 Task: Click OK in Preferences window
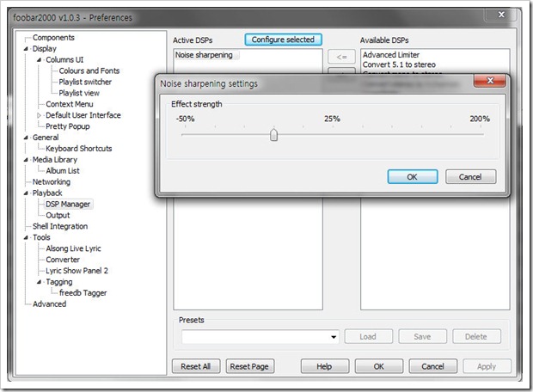pyautogui.click(x=378, y=366)
